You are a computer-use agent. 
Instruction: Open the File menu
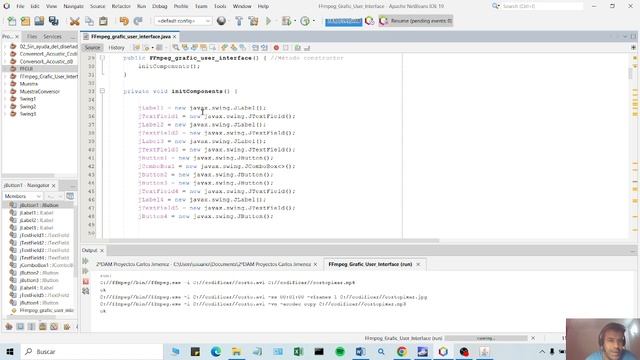point(20,7)
